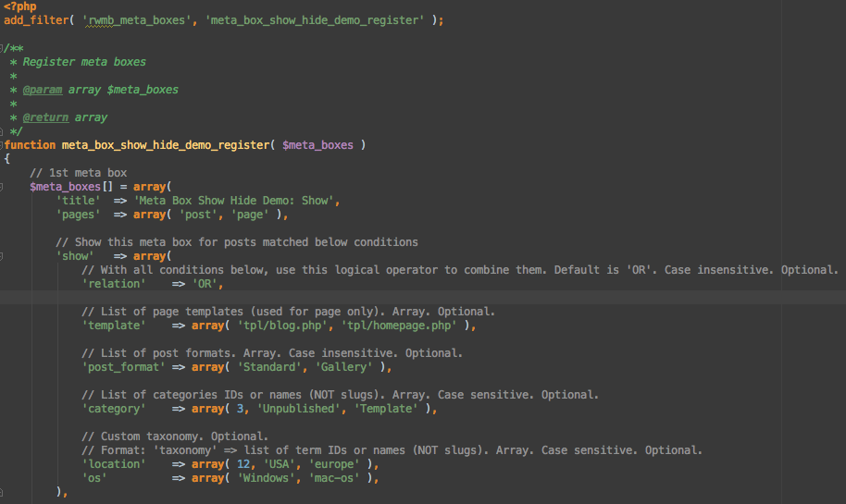Click the 'mac-os' string

tap(334, 479)
